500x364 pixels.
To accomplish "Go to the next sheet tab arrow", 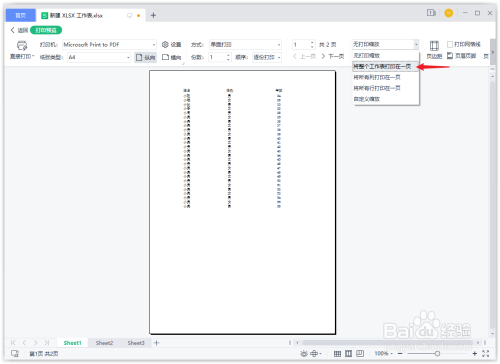I will (x=36, y=343).
